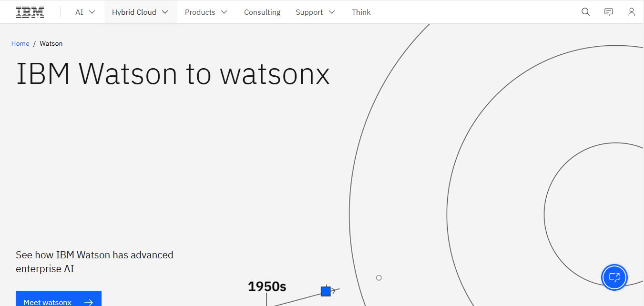This screenshot has height=306, width=644.
Task: Select the blue square timeline marker
Action: pos(326,291)
